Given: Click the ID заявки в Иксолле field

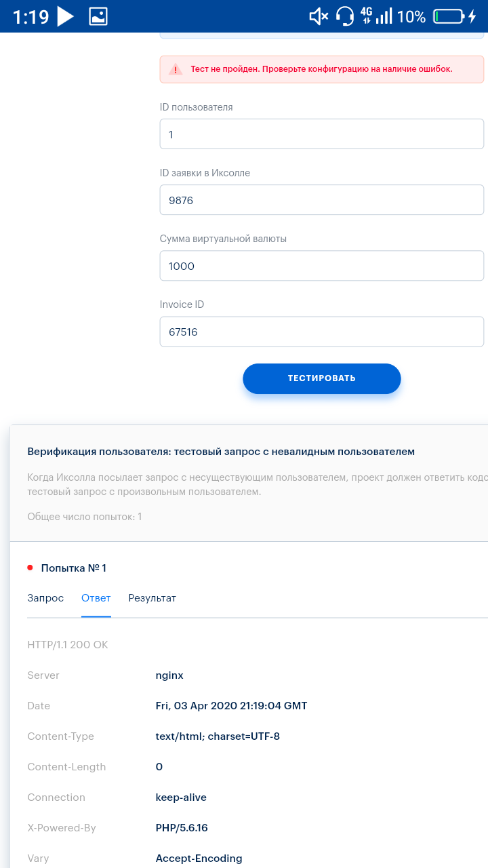Looking at the screenshot, I should coord(321,200).
